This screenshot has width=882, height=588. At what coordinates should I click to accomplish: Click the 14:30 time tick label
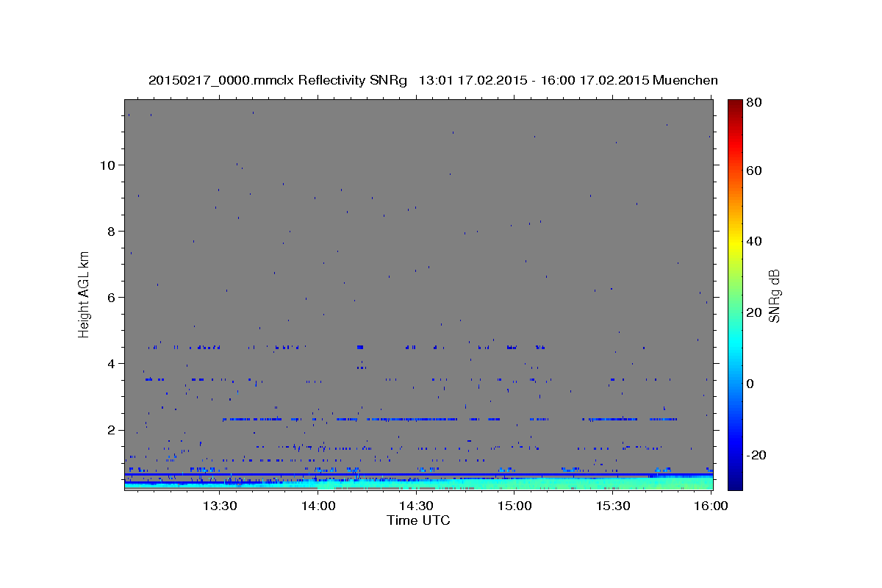[416, 506]
